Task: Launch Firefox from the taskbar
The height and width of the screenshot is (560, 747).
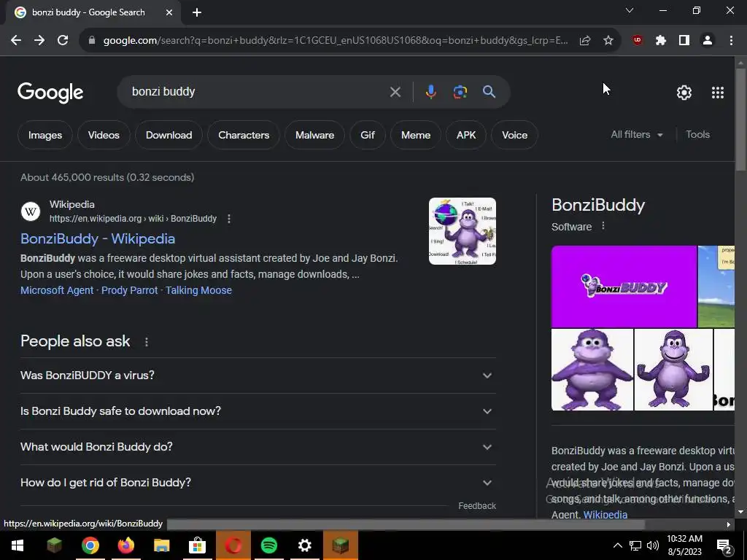Action: 125,545
